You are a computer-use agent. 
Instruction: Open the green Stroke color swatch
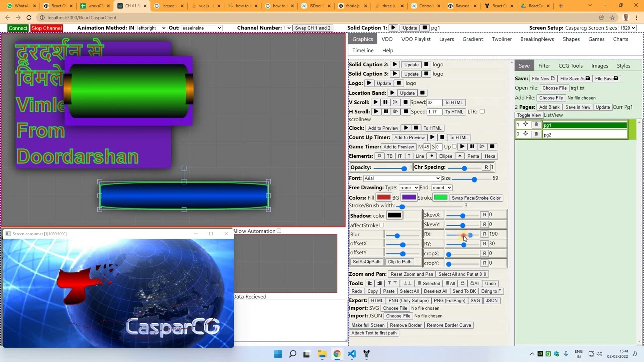click(x=440, y=197)
